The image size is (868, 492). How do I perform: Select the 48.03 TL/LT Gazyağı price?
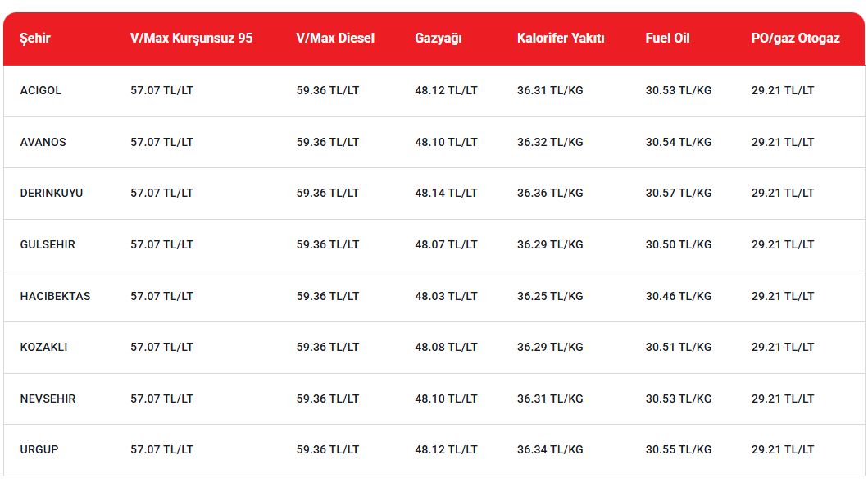tap(446, 296)
